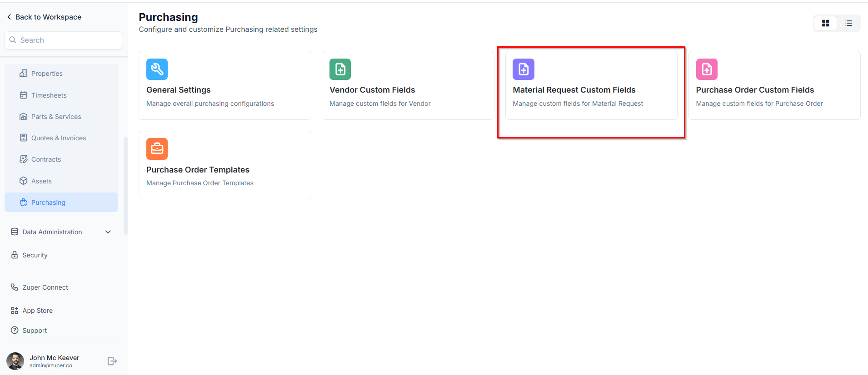Click the Data Administration label
This screenshot has height=375, width=868.
[52, 232]
